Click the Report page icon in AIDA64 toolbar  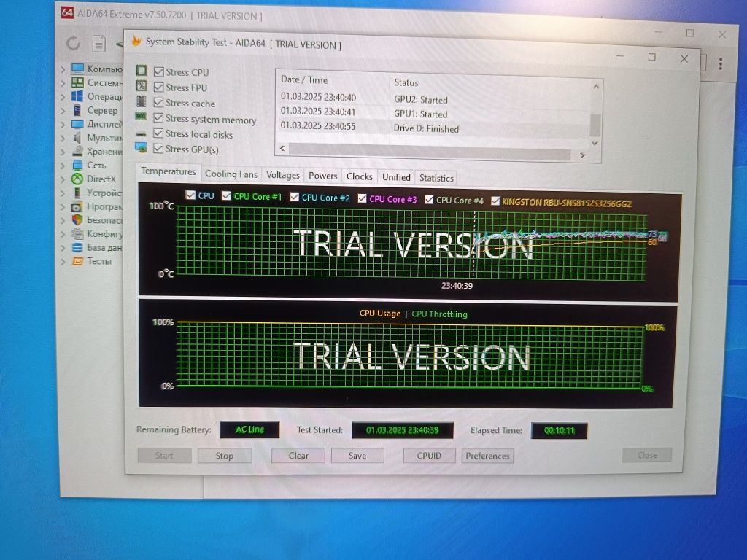point(98,44)
